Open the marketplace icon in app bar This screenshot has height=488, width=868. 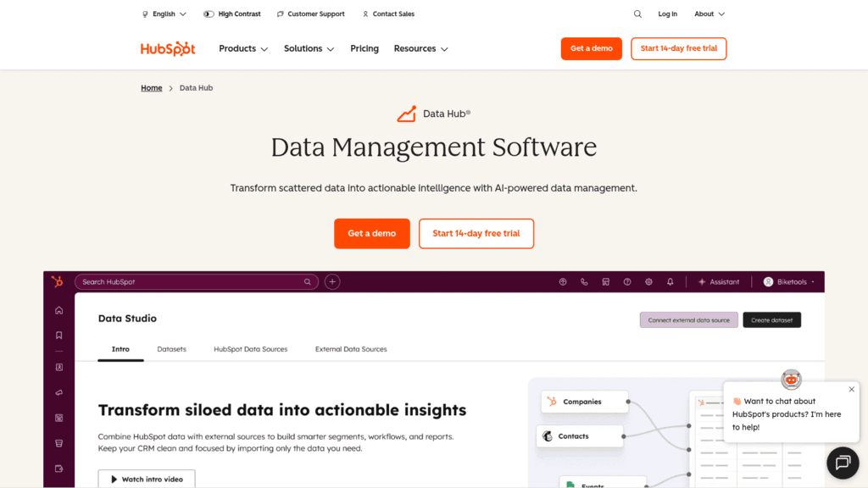coord(605,281)
